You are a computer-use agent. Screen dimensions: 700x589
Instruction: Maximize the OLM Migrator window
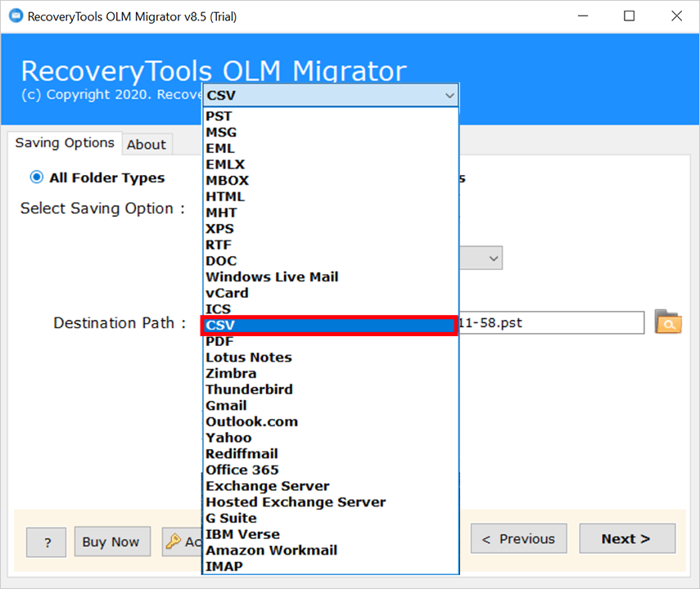pos(629,16)
